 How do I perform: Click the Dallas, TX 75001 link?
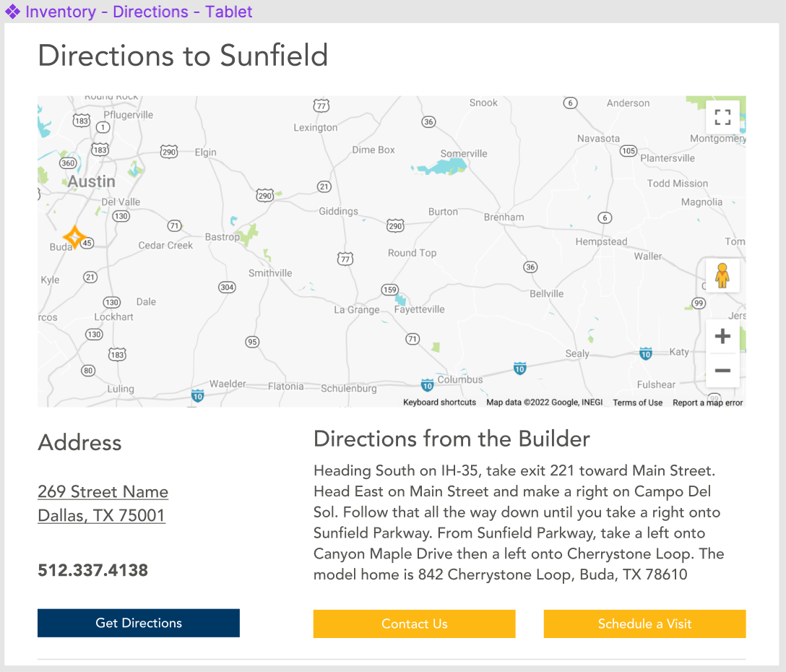coord(101,516)
